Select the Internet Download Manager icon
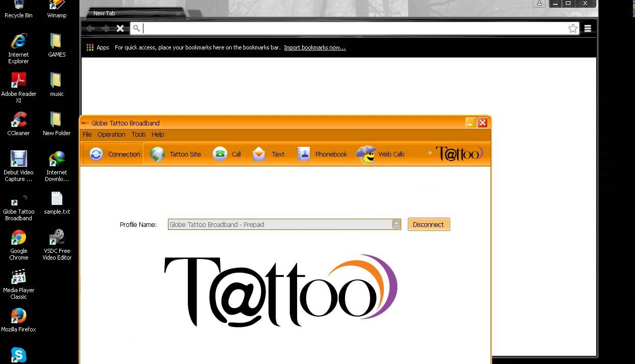This screenshot has width=635, height=364. (57, 166)
